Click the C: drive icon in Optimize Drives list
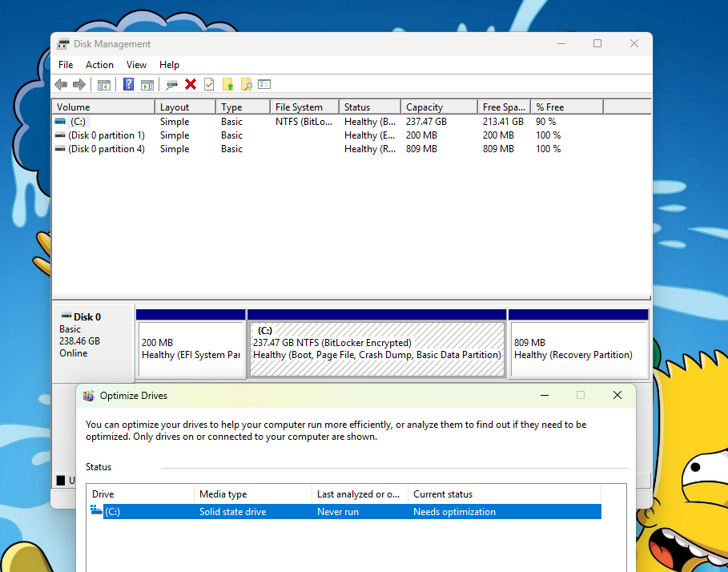This screenshot has height=572, width=728. pyautogui.click(x=96, y=510)
